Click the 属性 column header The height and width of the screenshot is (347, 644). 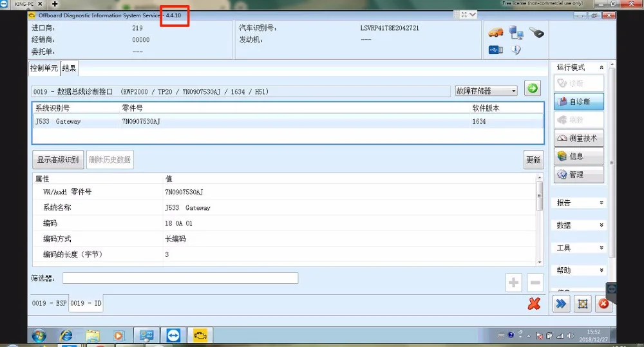point(43,179)
